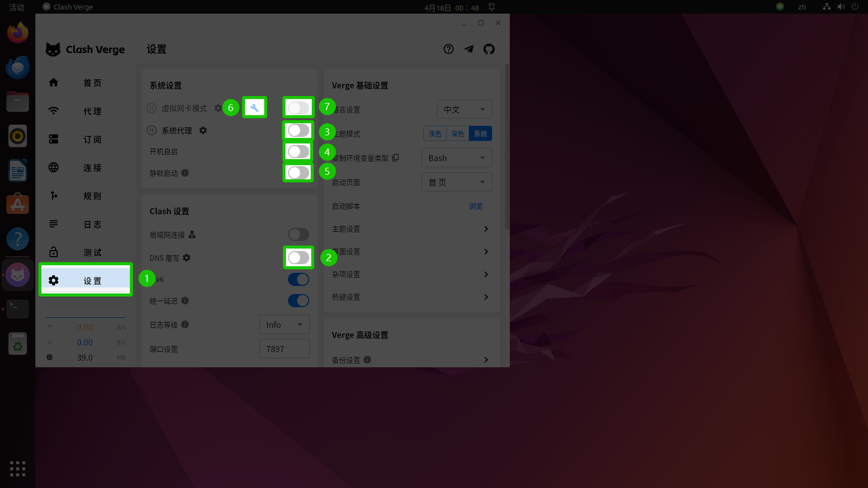
Task: Go to 日志 in sidebar
Action: (x=85, y=224)
